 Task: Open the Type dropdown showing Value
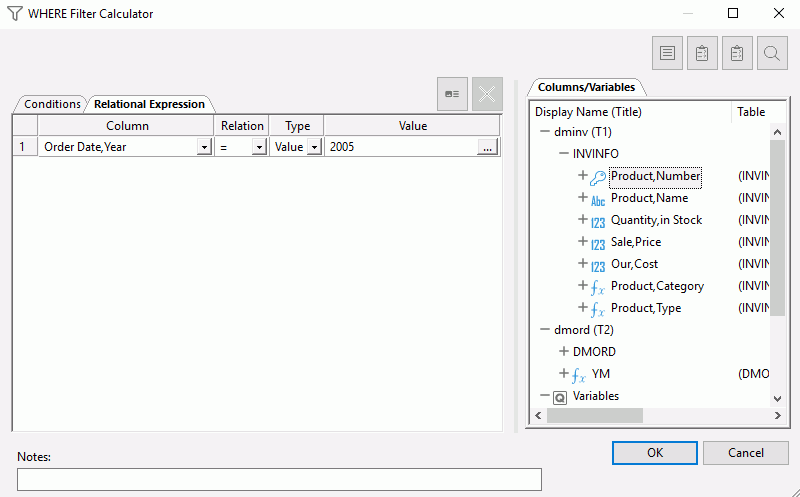313,147
